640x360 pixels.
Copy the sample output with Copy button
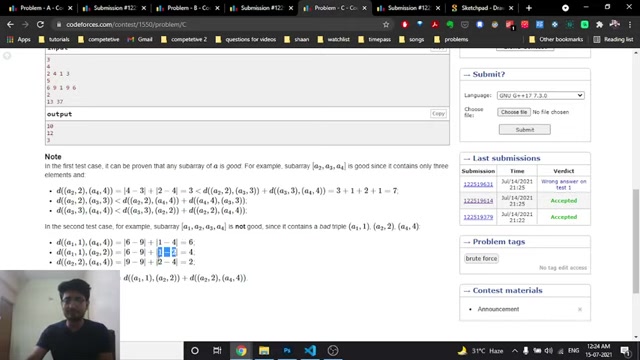(438, 113)
